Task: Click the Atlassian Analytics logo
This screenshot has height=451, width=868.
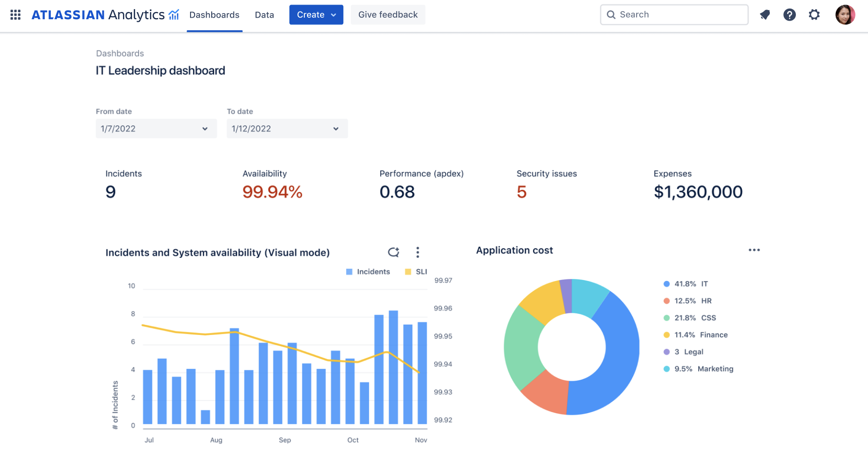Action: tap(105, 15)
